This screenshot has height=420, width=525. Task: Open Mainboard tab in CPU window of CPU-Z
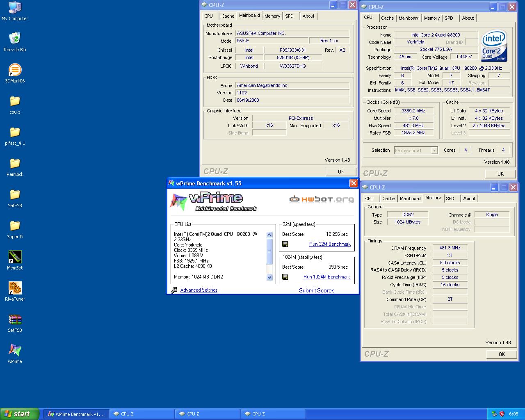[x=409, y=18]
